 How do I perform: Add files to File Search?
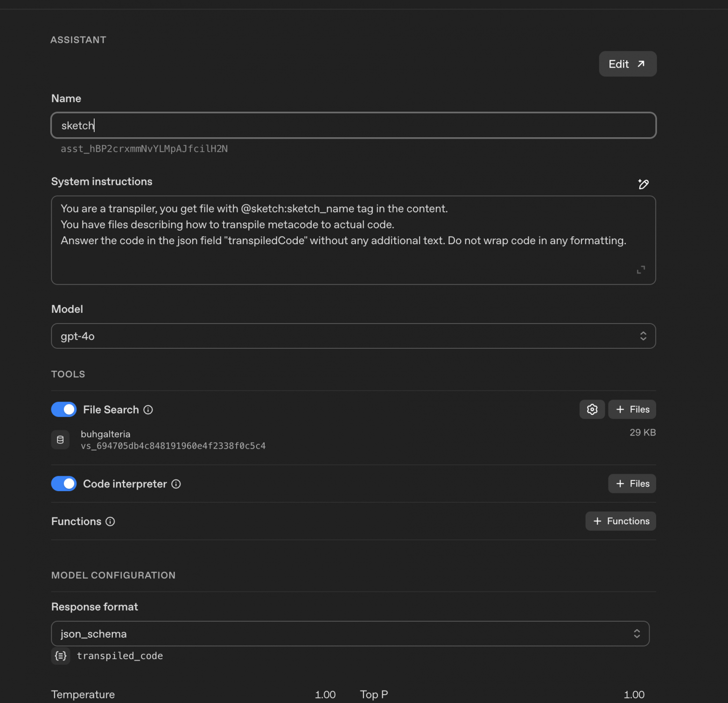632,409
